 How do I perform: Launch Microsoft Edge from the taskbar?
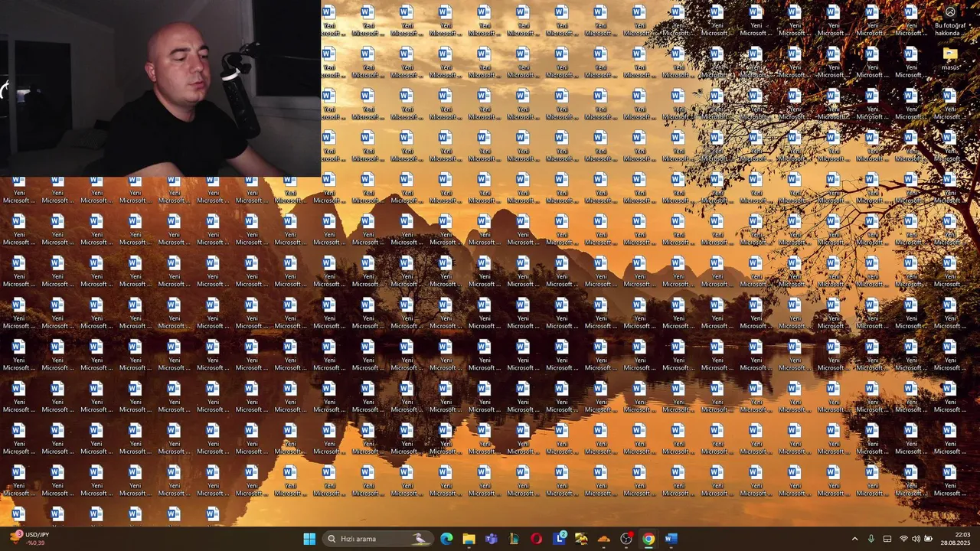click(x=446, y=539)
